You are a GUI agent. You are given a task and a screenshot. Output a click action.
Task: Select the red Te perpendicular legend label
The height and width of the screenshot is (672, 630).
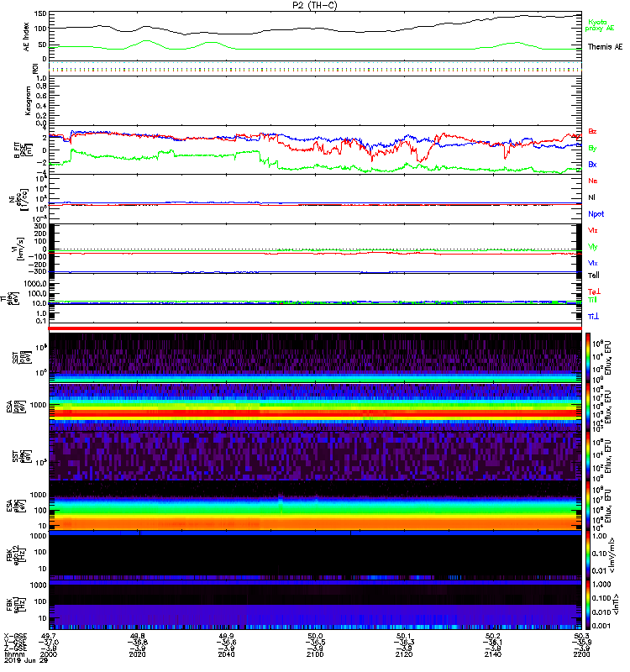(x=594, y=291)
